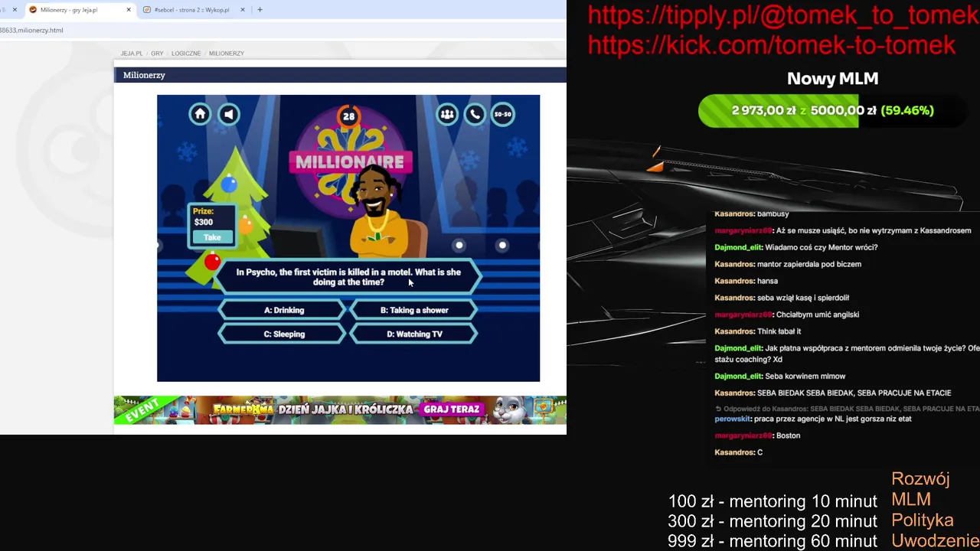Select answer C: Sleeping
Screen dimensions: 980x551
click(x=284, y=334)
